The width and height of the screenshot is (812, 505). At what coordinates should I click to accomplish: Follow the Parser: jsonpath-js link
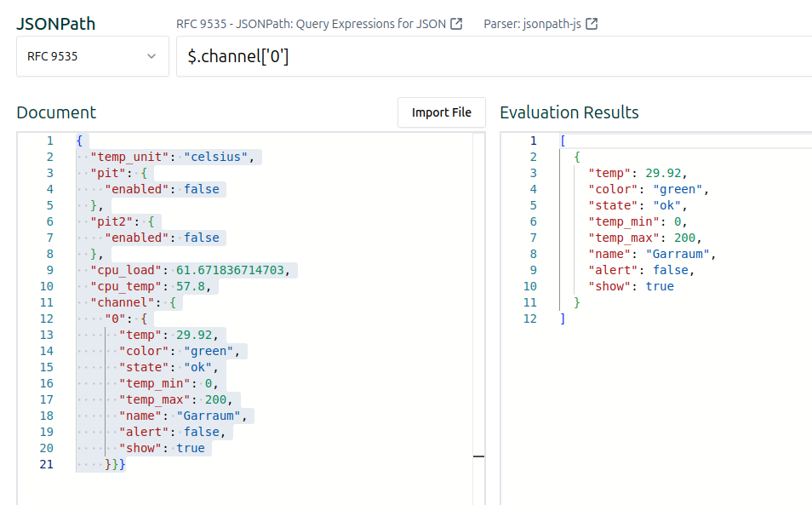(x=532, y=24)
